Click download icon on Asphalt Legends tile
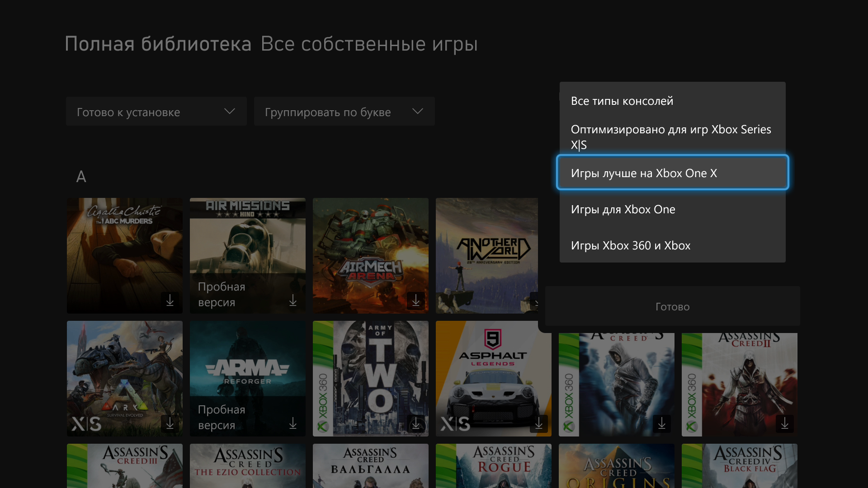868x488 pixels. pos(538,423)
